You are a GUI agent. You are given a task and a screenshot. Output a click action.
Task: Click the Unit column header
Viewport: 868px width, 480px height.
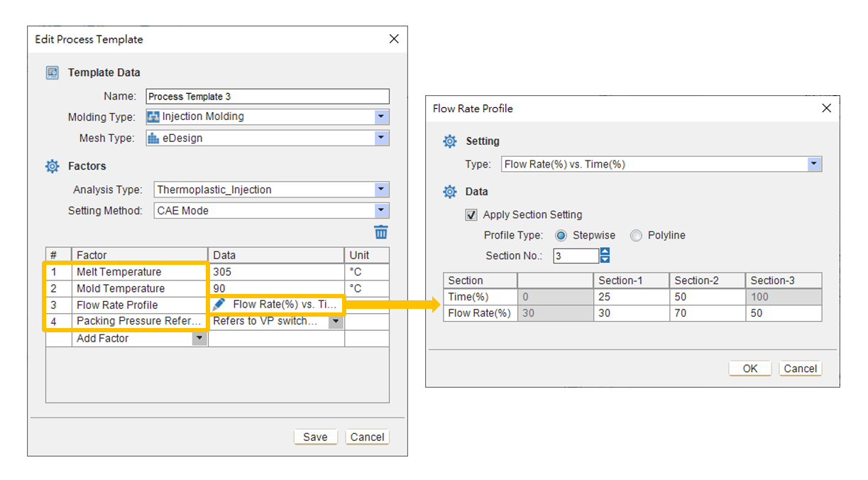[x=367, y=255]
